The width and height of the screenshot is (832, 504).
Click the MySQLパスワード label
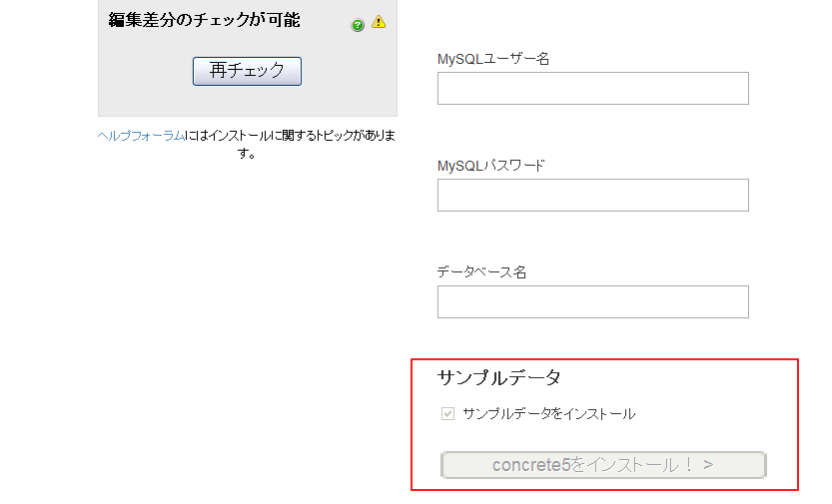coord(490,166)
